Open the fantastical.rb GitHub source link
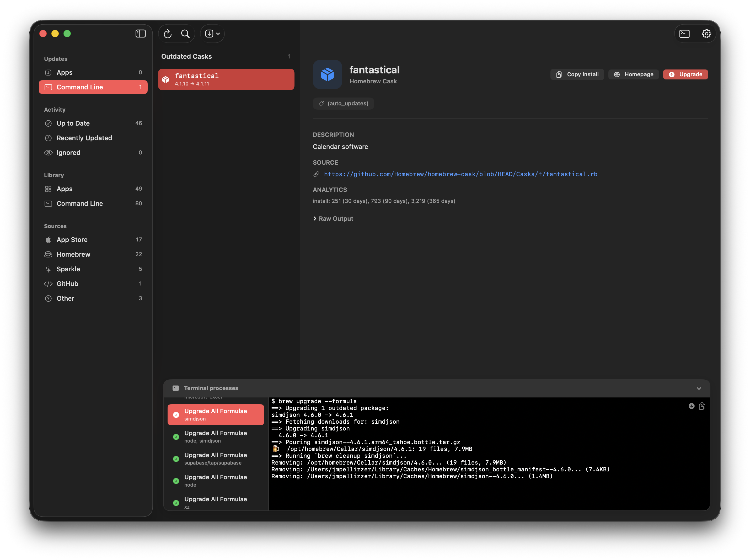Viewport: 750px width, 560px height. [460, 174]
